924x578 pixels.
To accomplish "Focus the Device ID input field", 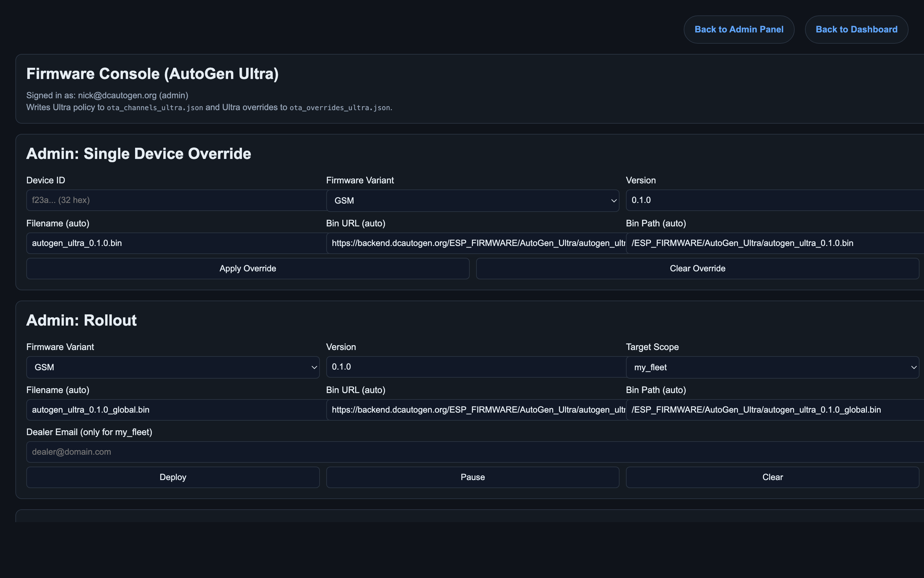I will 176,200.
